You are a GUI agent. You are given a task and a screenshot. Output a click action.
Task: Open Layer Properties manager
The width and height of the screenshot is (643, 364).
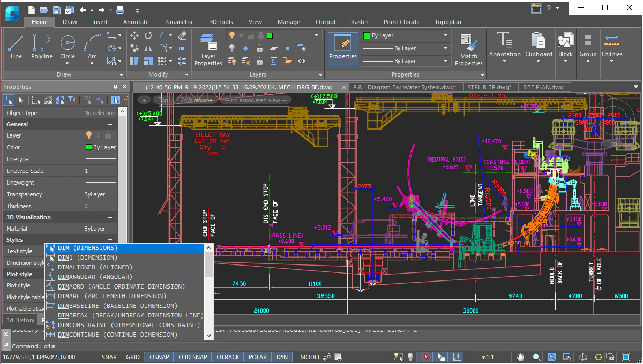coord(208,49)
